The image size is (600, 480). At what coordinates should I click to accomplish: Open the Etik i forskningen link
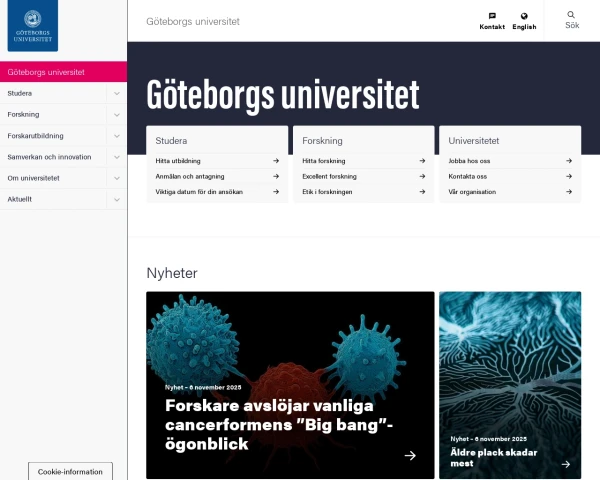329,192
